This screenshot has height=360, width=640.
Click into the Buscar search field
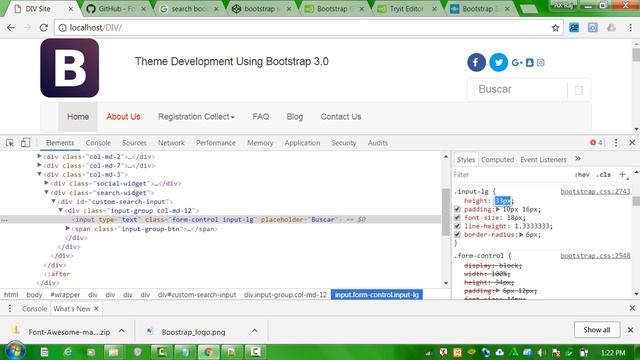click(x=517, y=89)
